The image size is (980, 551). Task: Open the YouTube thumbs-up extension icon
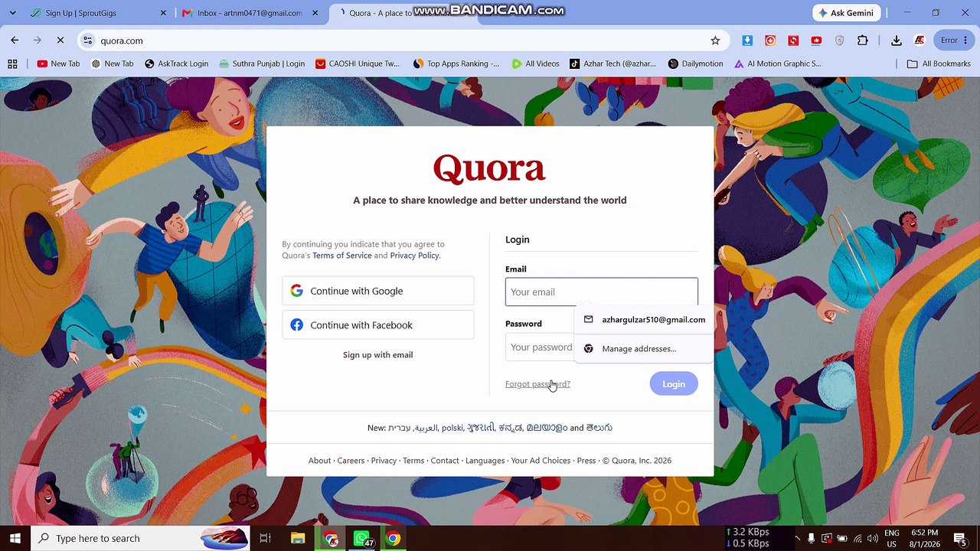[816, 41]
